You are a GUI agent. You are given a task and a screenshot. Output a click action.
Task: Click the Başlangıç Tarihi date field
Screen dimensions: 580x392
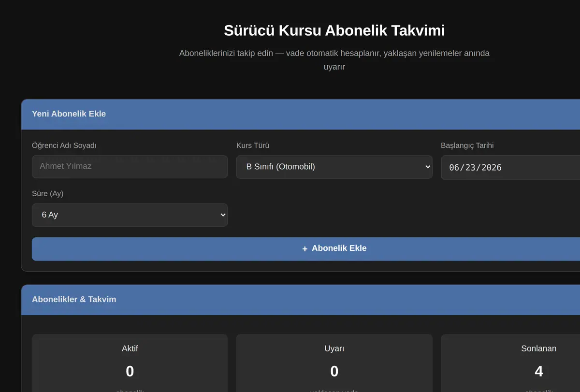tap(510, 167)
